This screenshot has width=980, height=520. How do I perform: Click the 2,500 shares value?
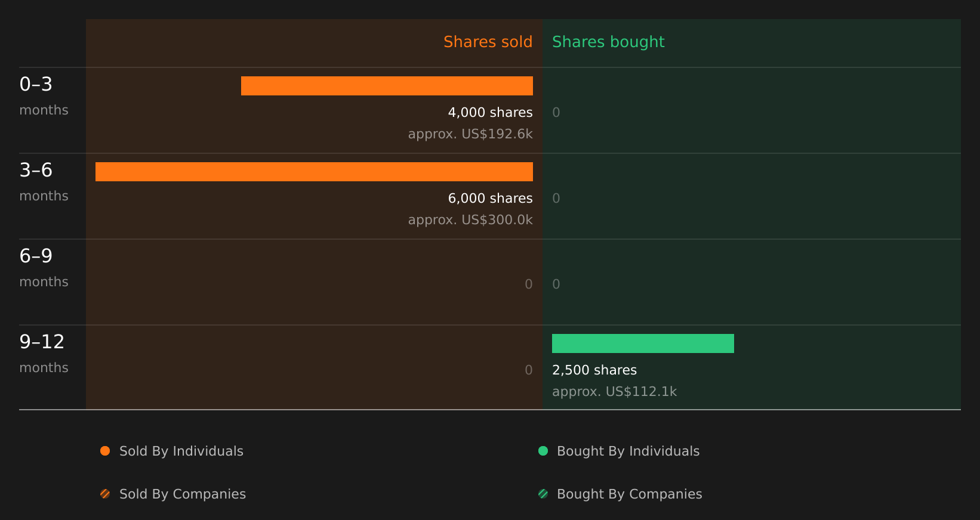point(594,370)
